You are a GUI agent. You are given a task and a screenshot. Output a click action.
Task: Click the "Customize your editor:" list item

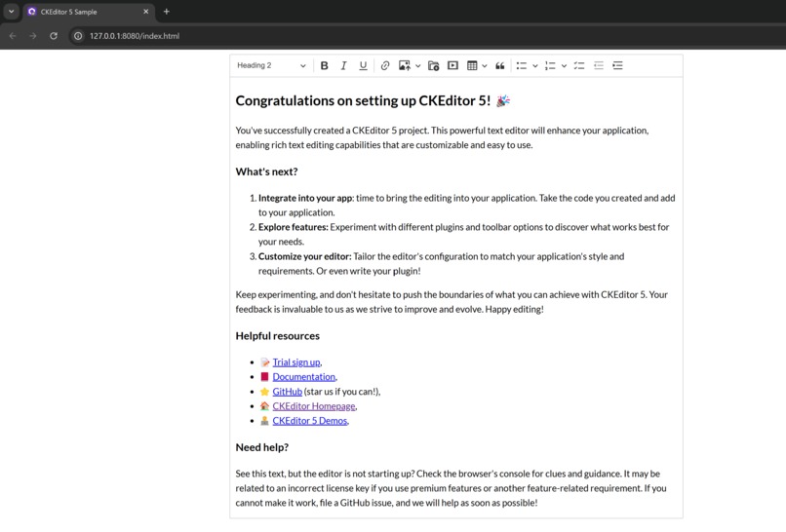tap(441, 263)
